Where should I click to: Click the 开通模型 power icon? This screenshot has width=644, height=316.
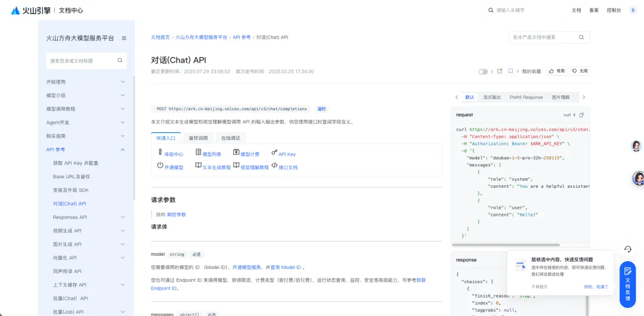click(x=160, y=166)
